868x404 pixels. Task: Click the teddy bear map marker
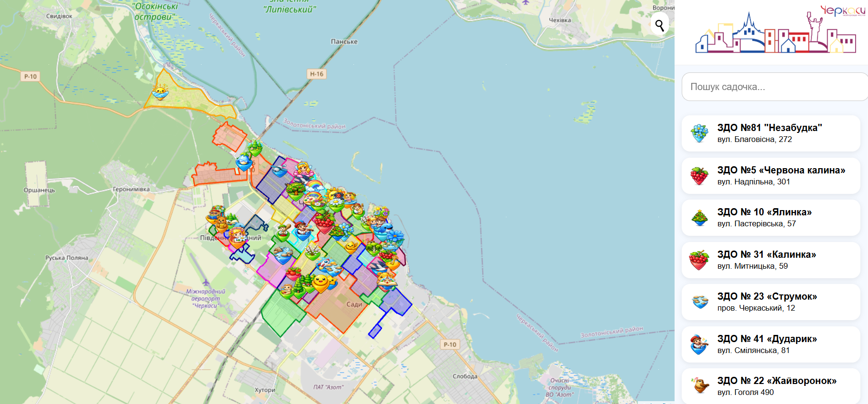click(x=221, y=224)
